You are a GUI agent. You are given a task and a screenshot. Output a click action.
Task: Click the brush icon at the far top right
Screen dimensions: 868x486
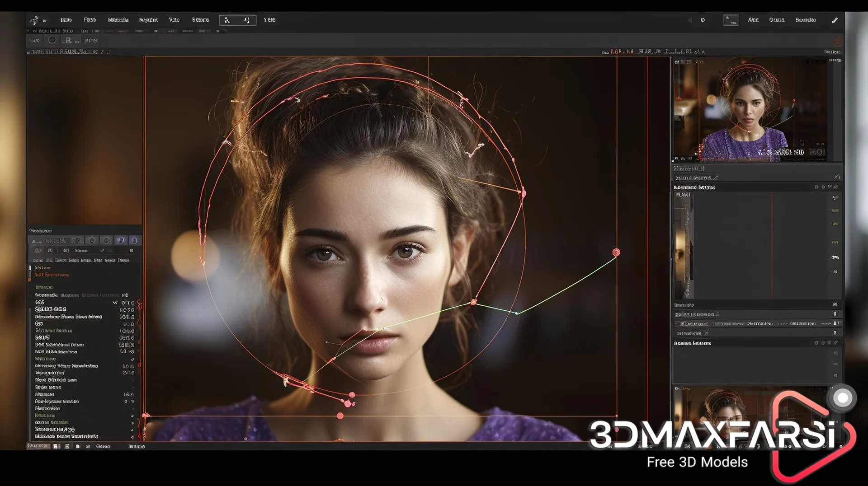pos(835,20)
